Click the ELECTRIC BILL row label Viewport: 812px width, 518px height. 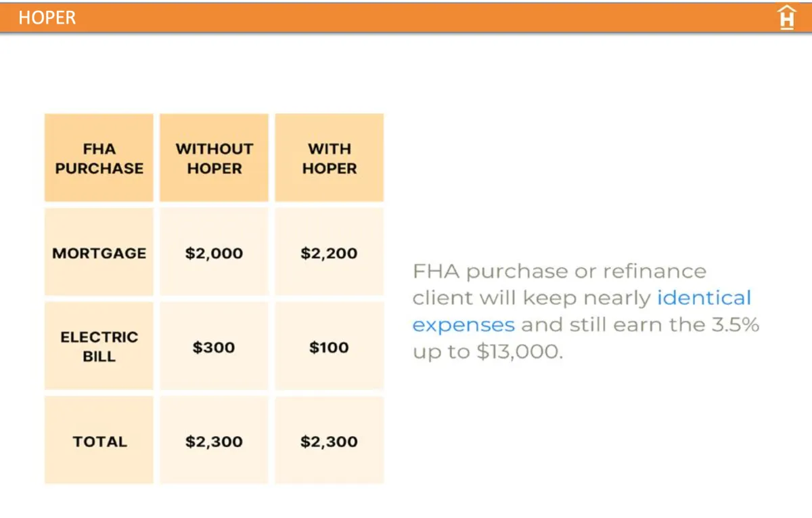click(99, 347)
